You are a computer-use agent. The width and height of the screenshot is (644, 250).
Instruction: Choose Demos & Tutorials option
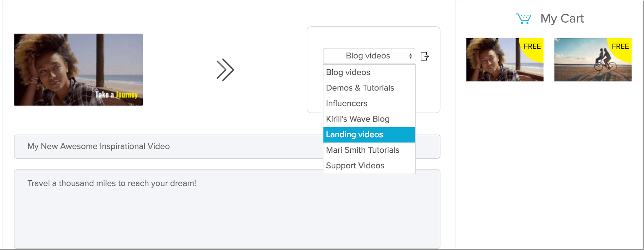pos(369,88)
